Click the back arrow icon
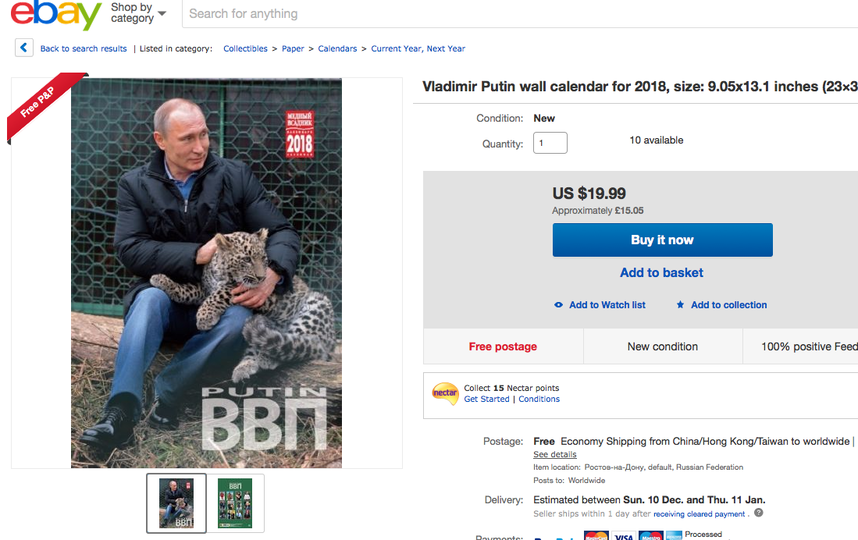The width and height of the screenshot is (858, 540). pos(23,48)
